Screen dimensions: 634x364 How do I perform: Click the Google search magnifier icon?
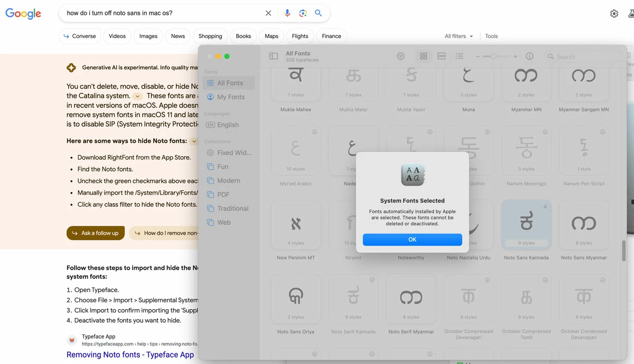pyautogui.click(x=318, y=13)
